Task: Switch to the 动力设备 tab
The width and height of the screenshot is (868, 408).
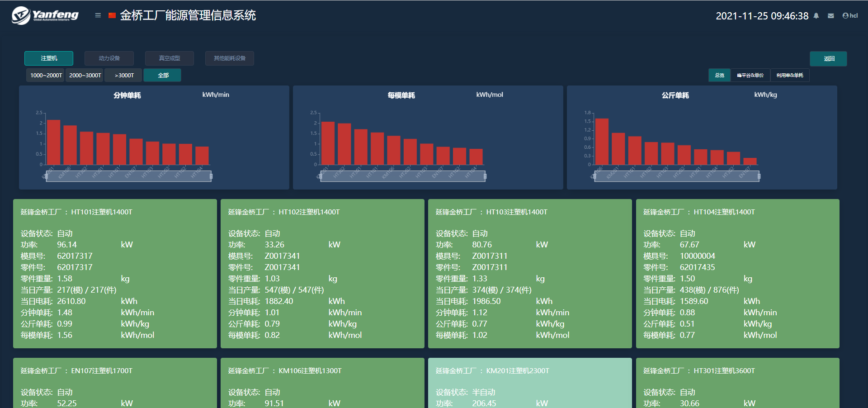Action: pyautogui.click(x=109, y=58)
